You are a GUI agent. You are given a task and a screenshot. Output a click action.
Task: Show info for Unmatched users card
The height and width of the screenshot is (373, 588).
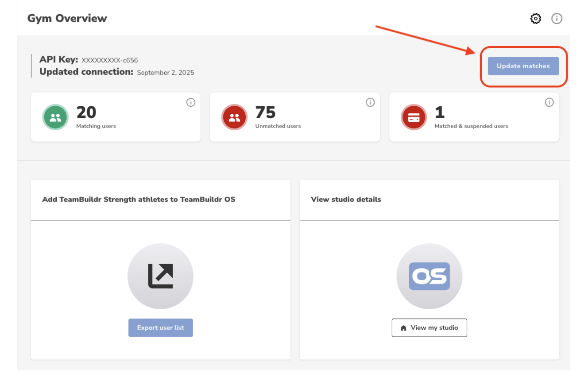point(370,102)
